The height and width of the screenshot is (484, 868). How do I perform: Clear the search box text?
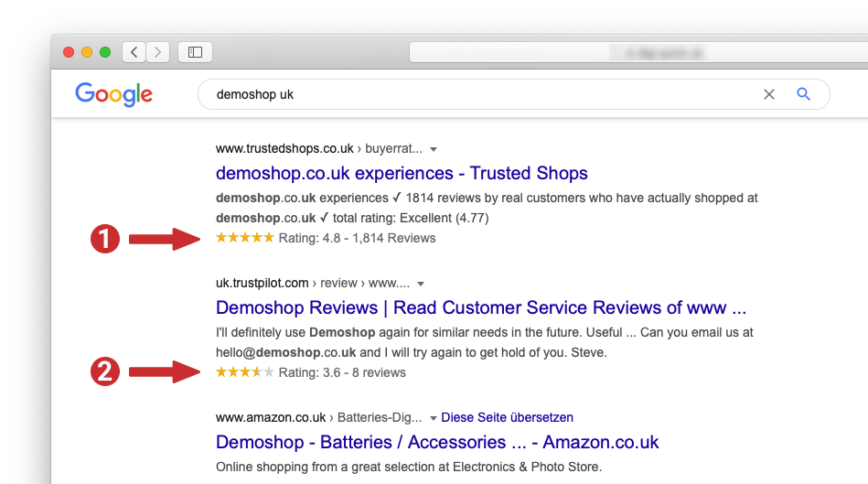769,94
